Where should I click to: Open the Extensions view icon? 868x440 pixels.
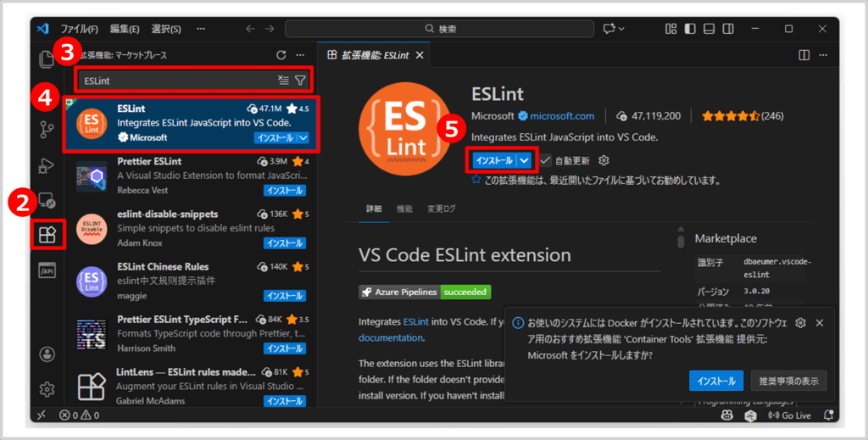[47, 235]
